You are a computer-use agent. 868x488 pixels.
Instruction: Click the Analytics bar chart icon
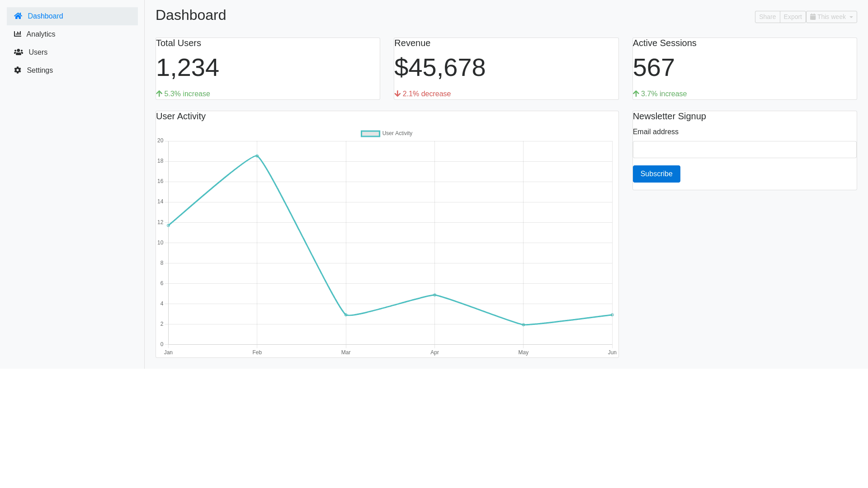18,34
